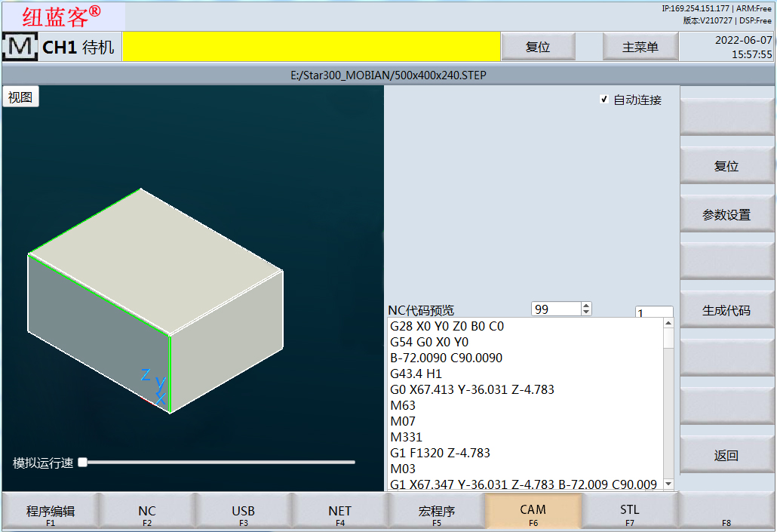Click the input field showing 1
This screenshot has height=532, width=777.
(x=653, y=312)
